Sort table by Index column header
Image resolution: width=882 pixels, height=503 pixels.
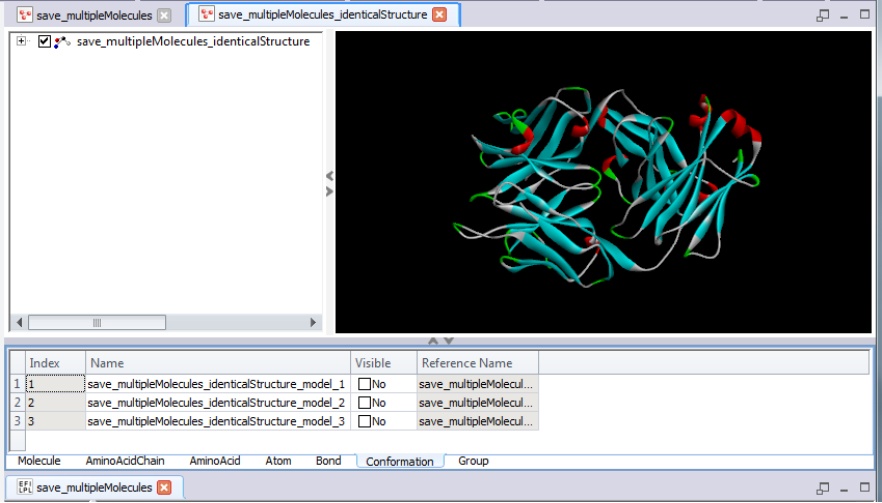(56, 363)
